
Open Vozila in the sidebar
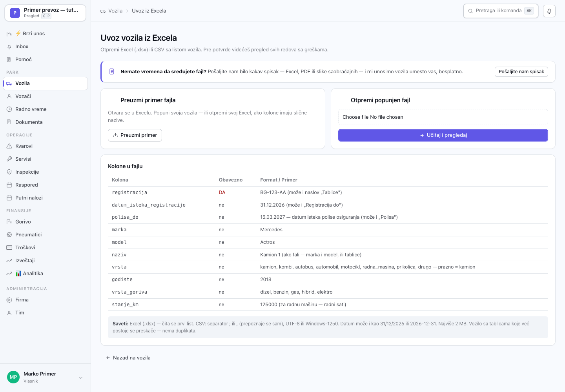point(46,83)
